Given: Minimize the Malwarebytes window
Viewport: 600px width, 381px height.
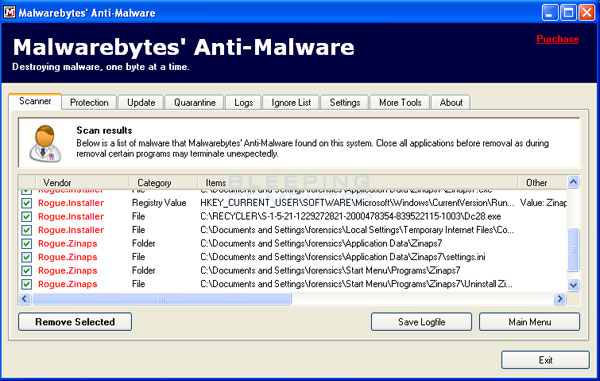Looking at the screenshot, I should pos(549,13).
